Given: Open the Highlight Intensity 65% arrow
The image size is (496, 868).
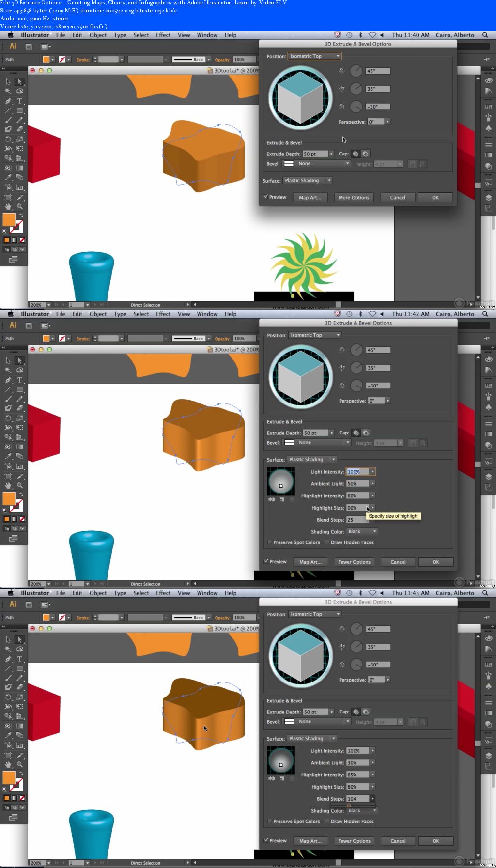Looking at the screenshot, I should pyautogui.click(x=372, y=775).
